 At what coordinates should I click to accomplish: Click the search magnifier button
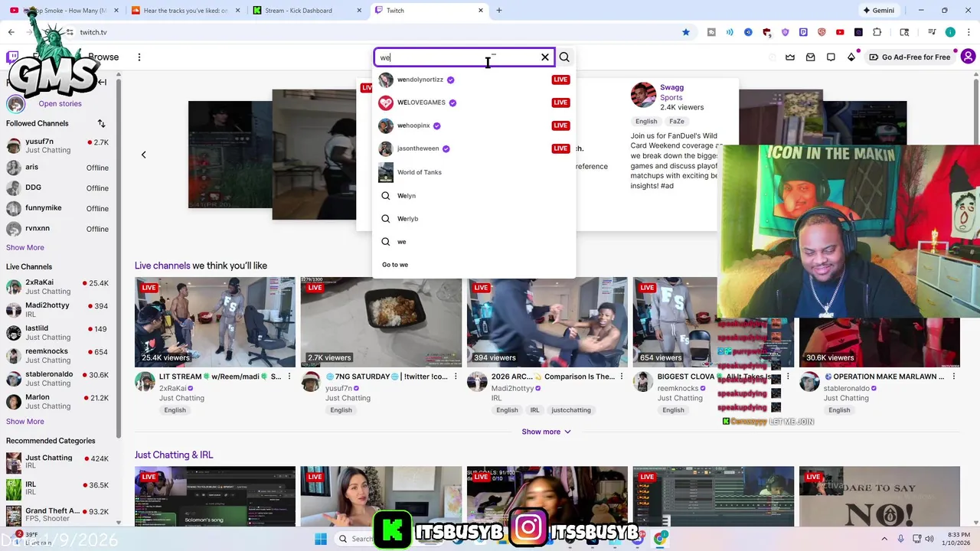tap(564, 57)
